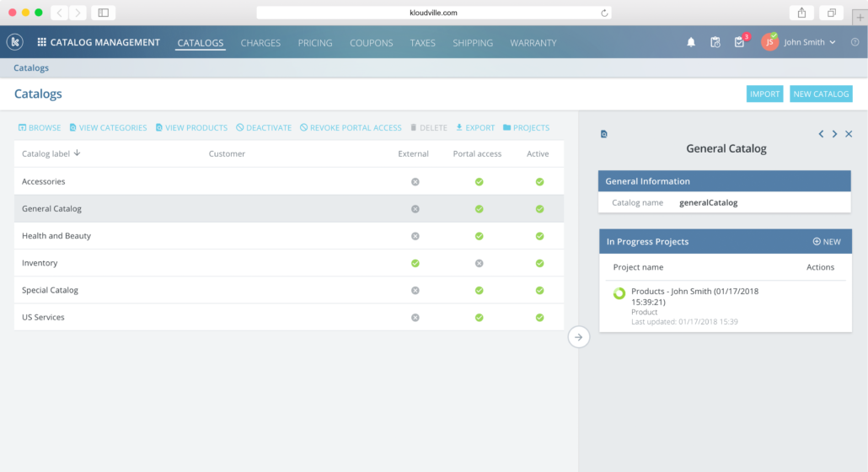
Task: Deactivate the selected catalog
Action: [x=264, y=128]
